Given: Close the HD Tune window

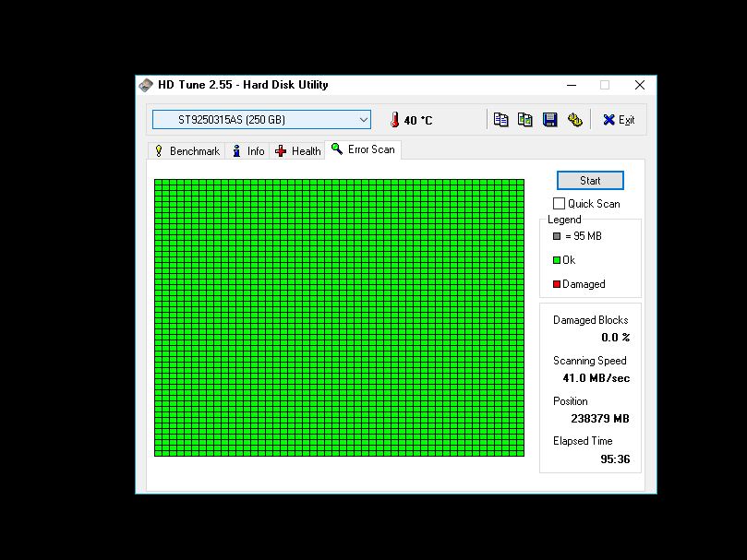Looking at the screenshot, I should click(x=640, y=85).
